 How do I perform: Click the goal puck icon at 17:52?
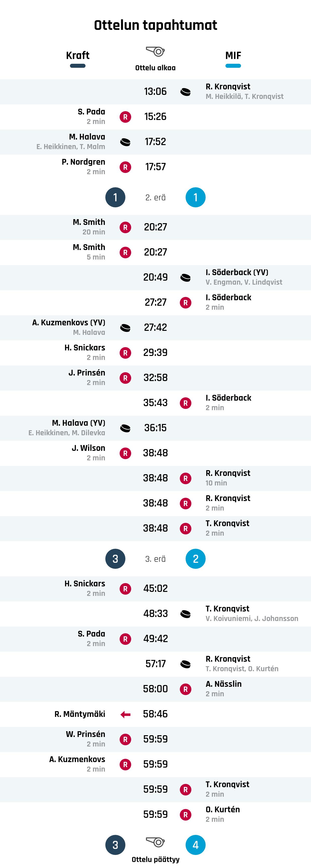[x=125, y=142]
